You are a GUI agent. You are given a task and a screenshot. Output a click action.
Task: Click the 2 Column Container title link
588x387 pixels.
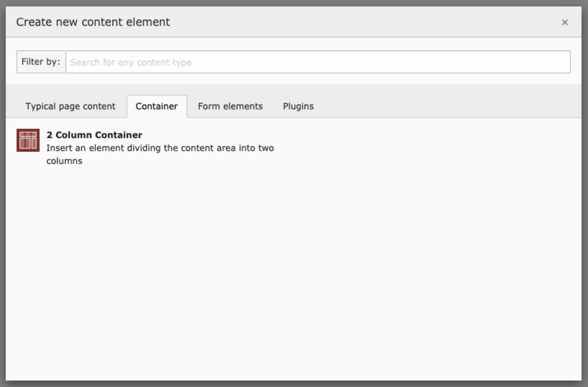94,135
